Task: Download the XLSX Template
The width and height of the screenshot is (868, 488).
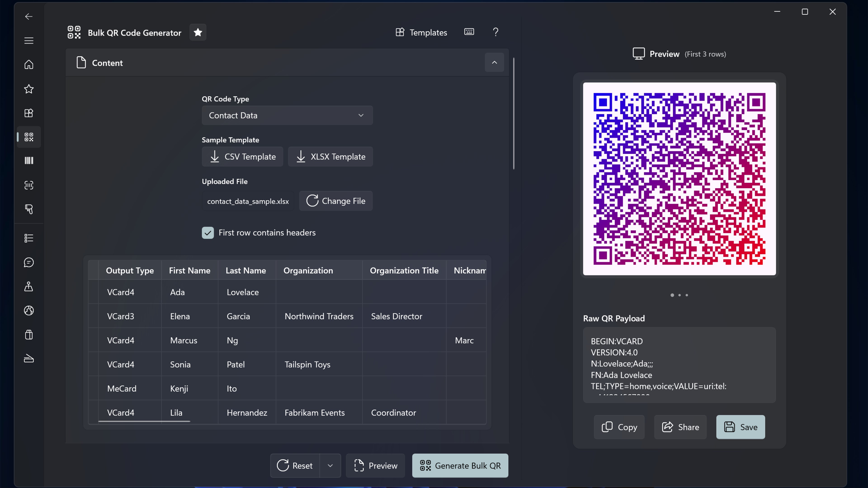Action: click(330, 157)
